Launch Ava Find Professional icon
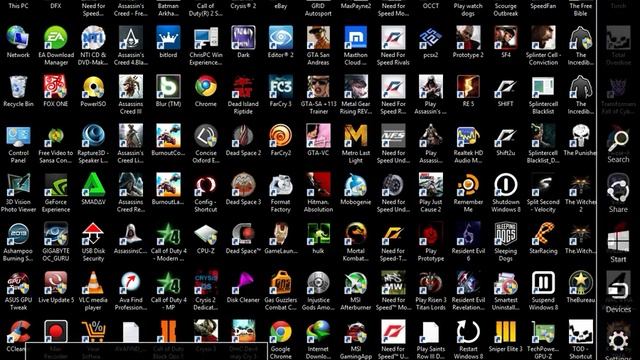640x360 pixels. (131, 282)
